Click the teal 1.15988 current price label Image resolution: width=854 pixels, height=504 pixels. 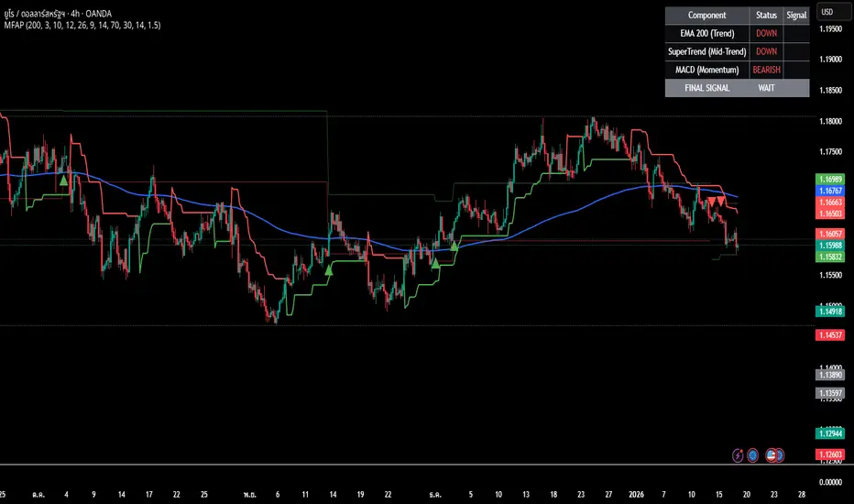830,246
